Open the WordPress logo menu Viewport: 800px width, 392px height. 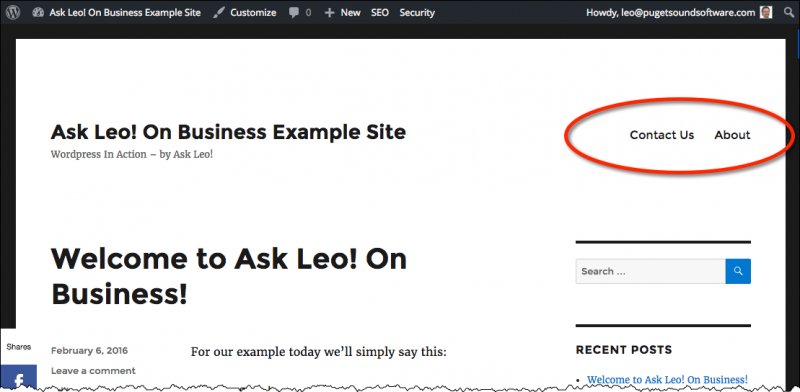13,13
